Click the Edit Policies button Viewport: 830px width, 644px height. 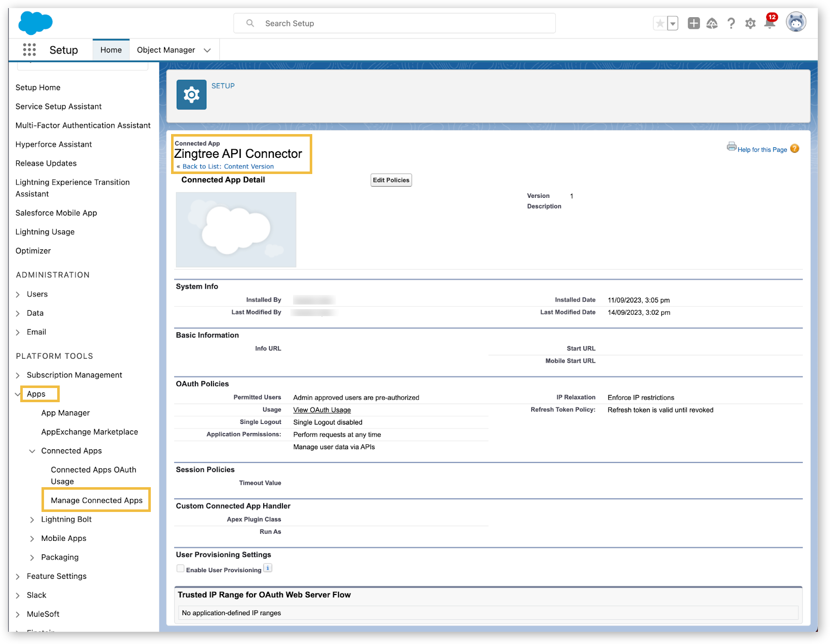tap(391, 180)
